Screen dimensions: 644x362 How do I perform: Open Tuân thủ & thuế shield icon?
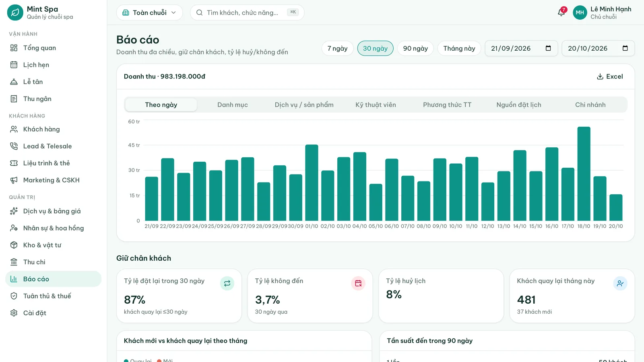pyautogui.click(x=14, y=296)
